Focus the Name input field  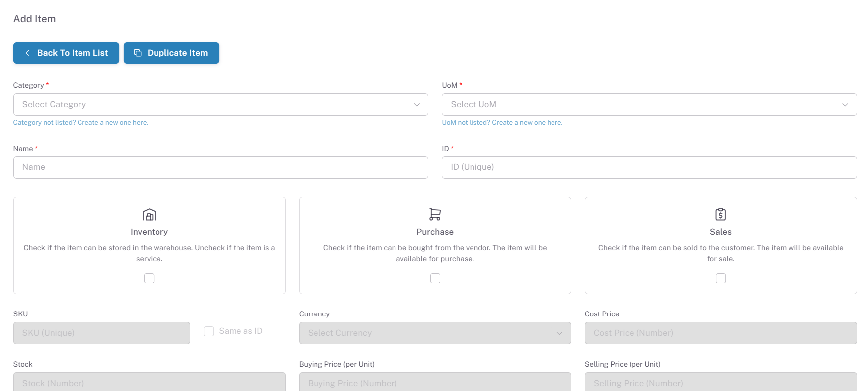(x=221, y=168)
